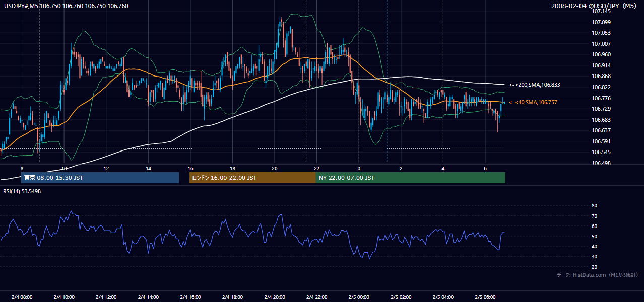Select price level 106.960 on the axis
This screenshot has height=302, width=644.
point(601,54)
